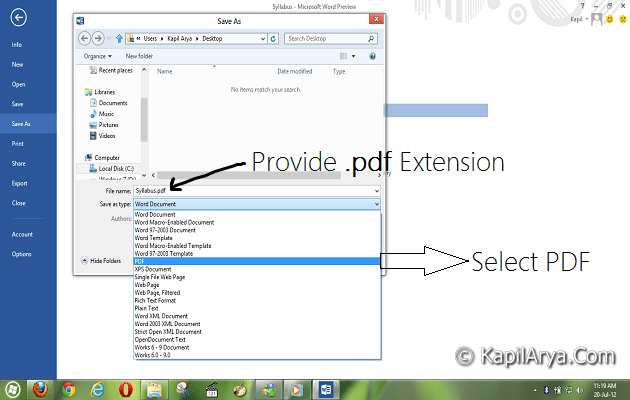Choose XPS Document file type

[257, 269]
